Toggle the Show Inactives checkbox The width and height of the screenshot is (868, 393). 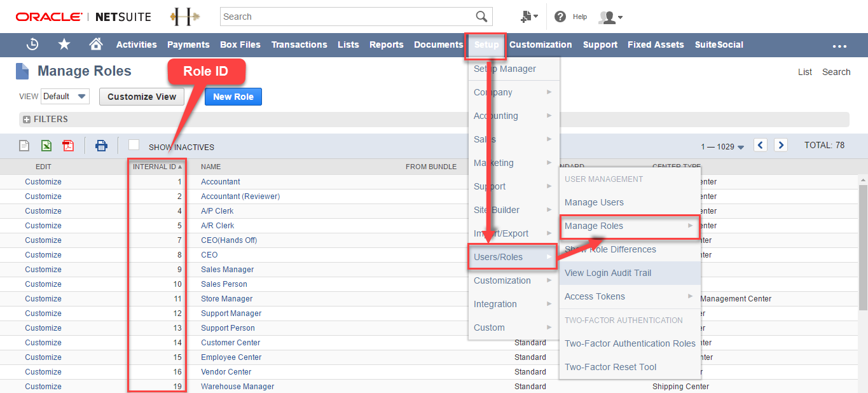(x=134, y=144)
